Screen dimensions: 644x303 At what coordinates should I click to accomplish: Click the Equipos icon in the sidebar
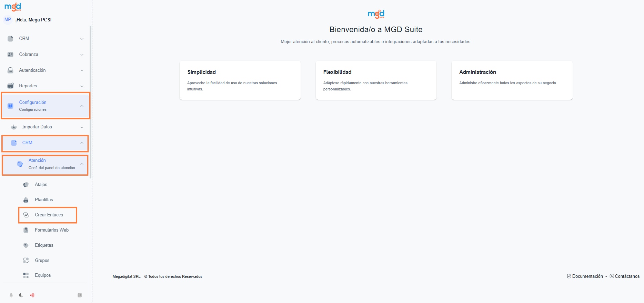coord(26,275)
